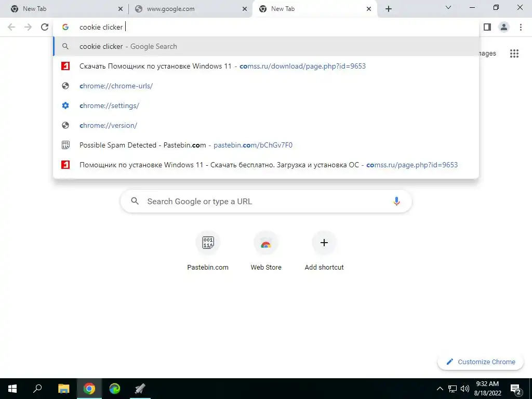This screenshot has height=399, width=532.
Task: Open the Windows Start menu
Action: pos(12,389)
